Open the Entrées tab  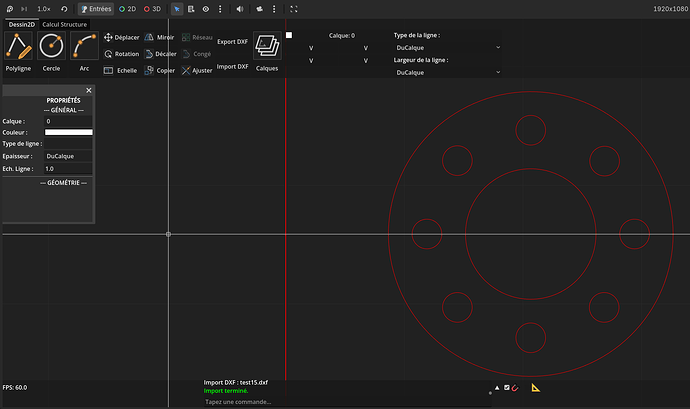[x=95, y=8]
